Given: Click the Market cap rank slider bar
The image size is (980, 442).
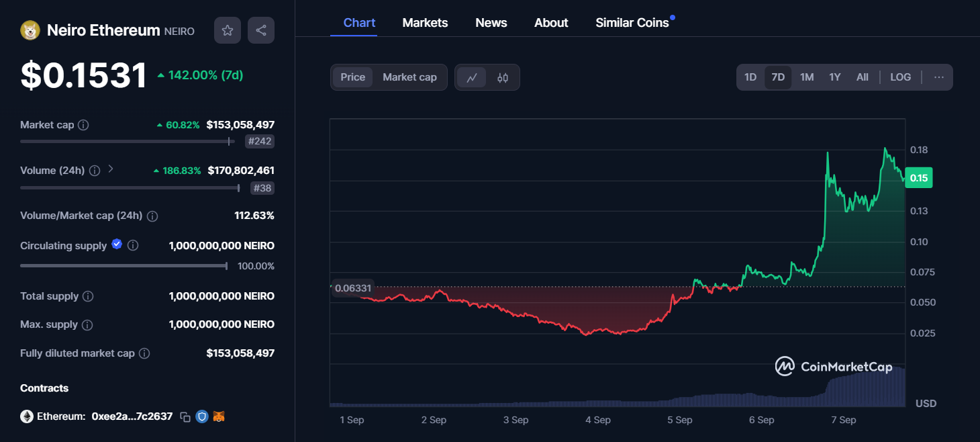Looking at the screenshot, I should [x=128, y=141].
